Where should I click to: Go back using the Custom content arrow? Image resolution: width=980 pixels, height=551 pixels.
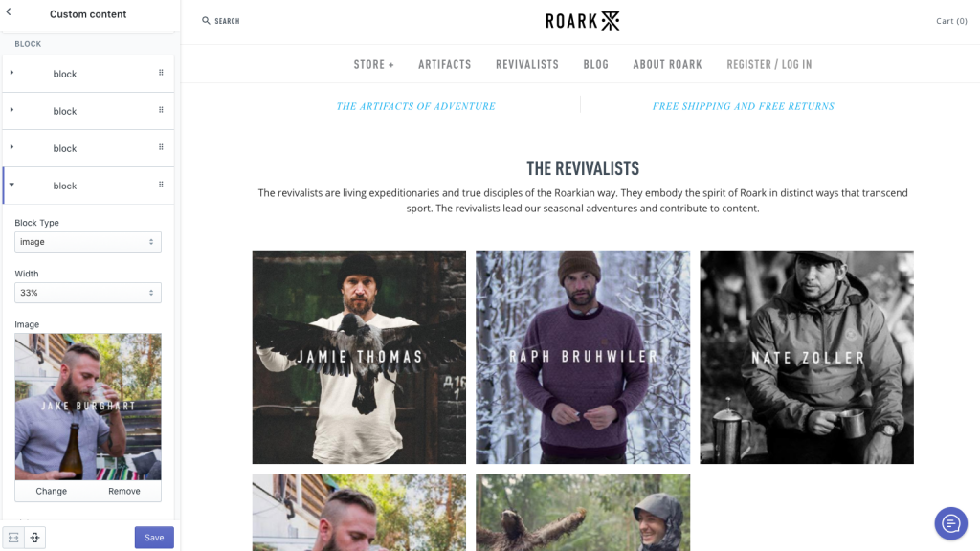(x=9, y=11)
